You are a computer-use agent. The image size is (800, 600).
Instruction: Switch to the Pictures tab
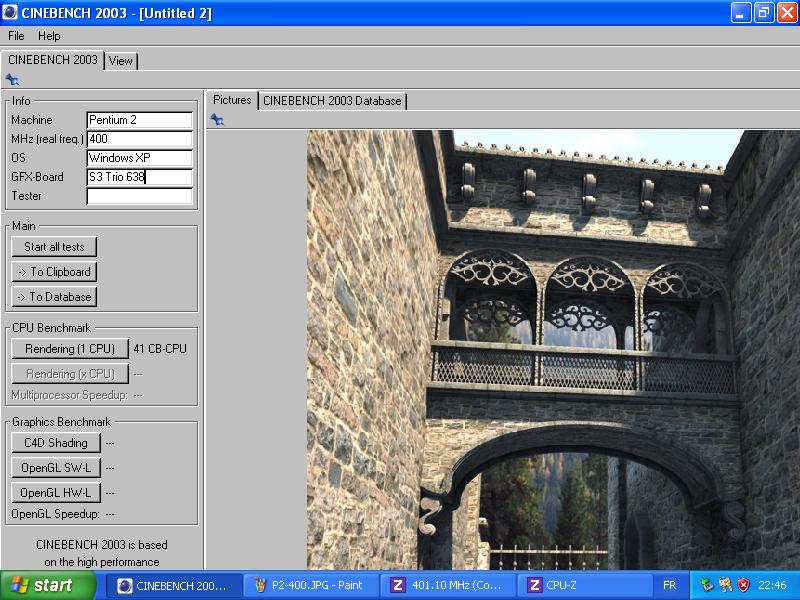(x=232, y=100)
